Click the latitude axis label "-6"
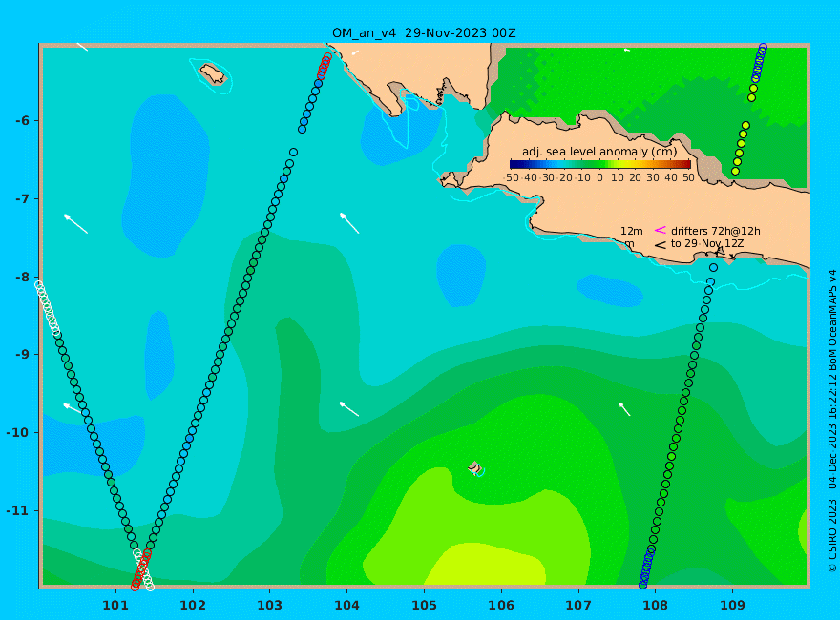Image resolution: width=840 pixels, height=620 pixels. (23, 120)
